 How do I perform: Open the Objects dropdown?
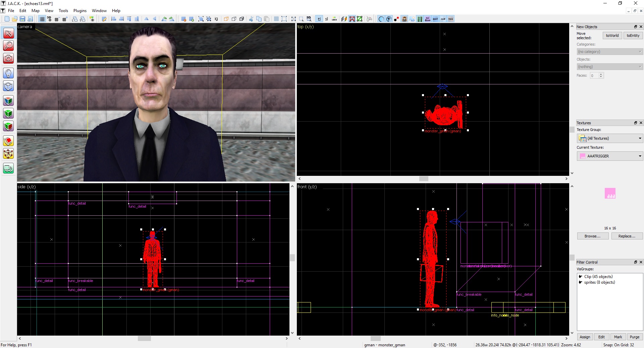(610, 67)
